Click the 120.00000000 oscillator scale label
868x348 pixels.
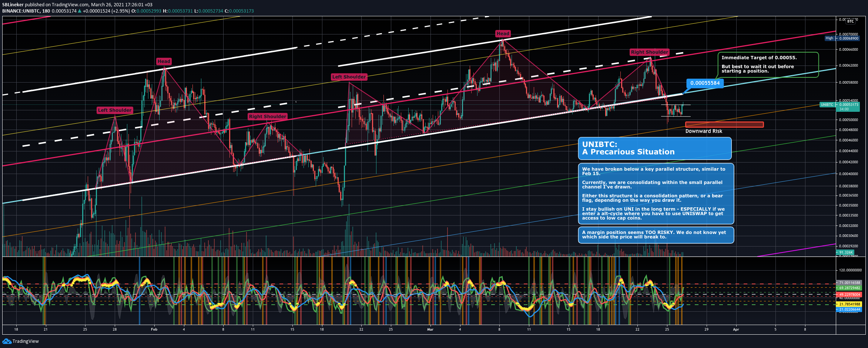[x=850, y=270]
